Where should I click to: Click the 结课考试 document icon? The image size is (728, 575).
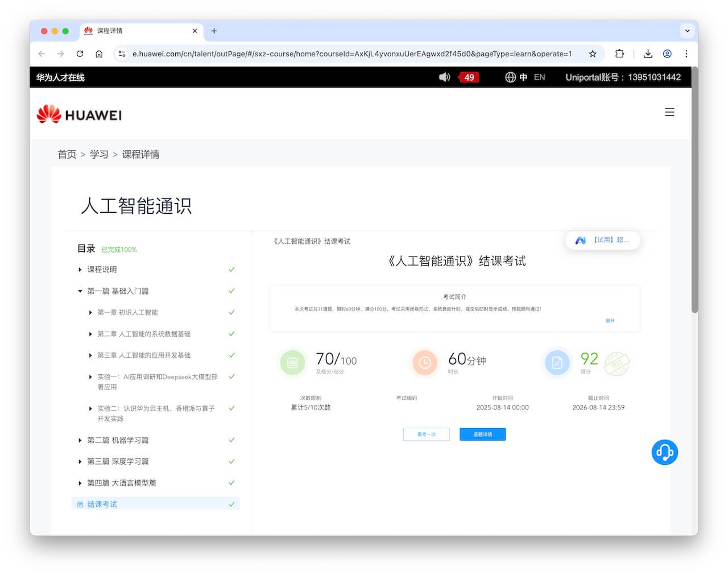click(80, 504)
